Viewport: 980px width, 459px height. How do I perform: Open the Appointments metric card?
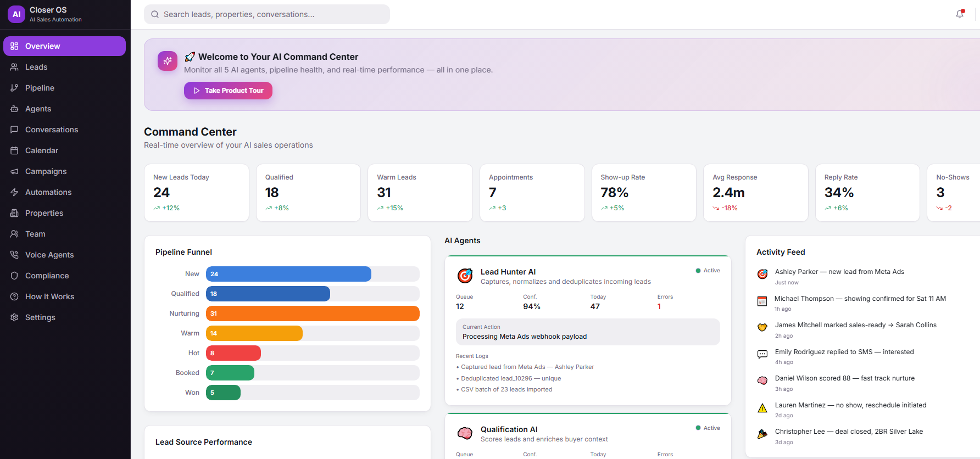pyautogui.click(x=532, y=193)
